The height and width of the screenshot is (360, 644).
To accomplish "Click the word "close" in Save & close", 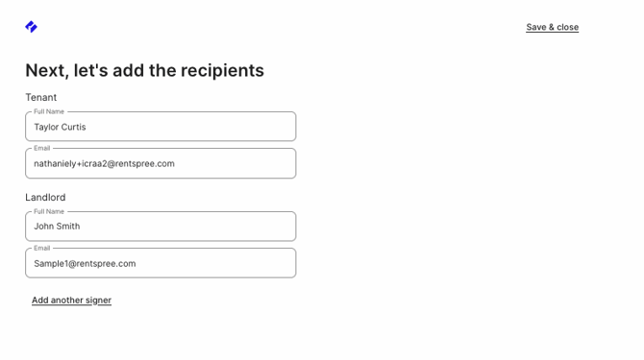I will coord(568,27).
